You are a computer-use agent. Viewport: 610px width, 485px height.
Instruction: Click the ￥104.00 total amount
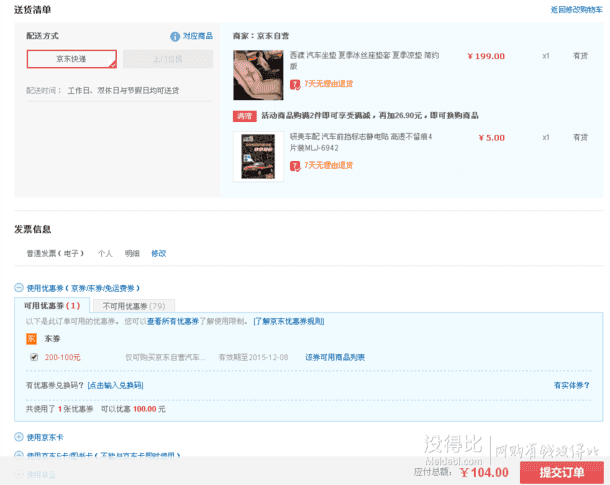tap(484, 473)
